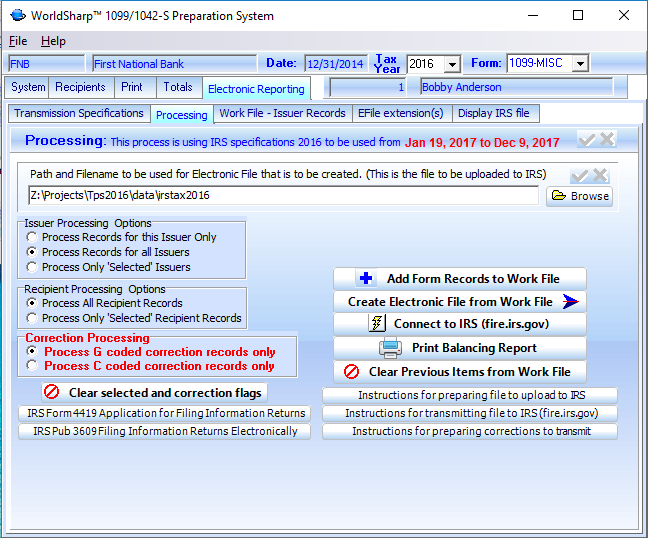This screenshot has width=648, height=538.
Task: Click the printer icon on Print Balancing Report
Action: 390,348
